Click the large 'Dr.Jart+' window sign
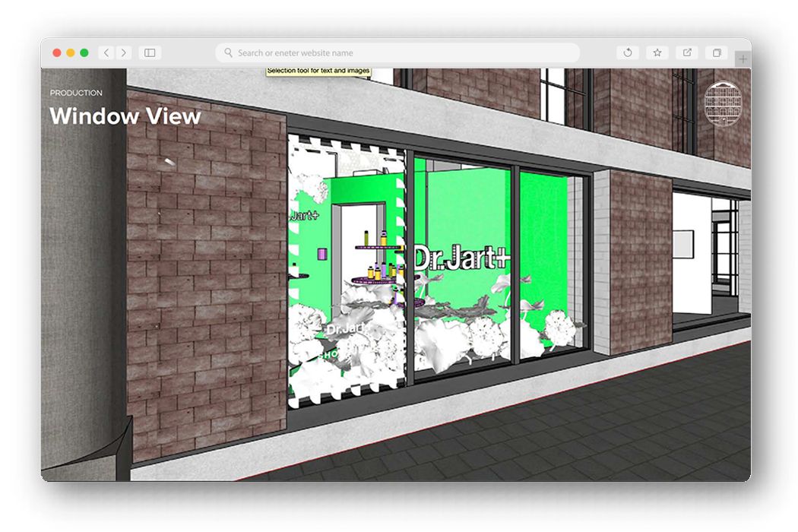This screenshot has height=532, width=798. coord(461,258)
